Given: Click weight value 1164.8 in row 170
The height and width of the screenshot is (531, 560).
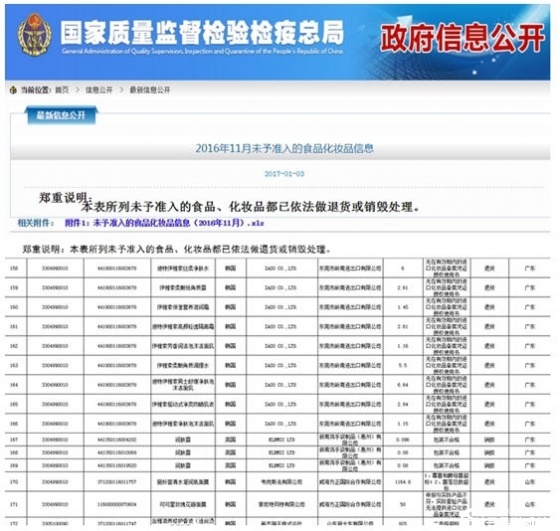Looking at the screenshot, I should click(403, 482).
